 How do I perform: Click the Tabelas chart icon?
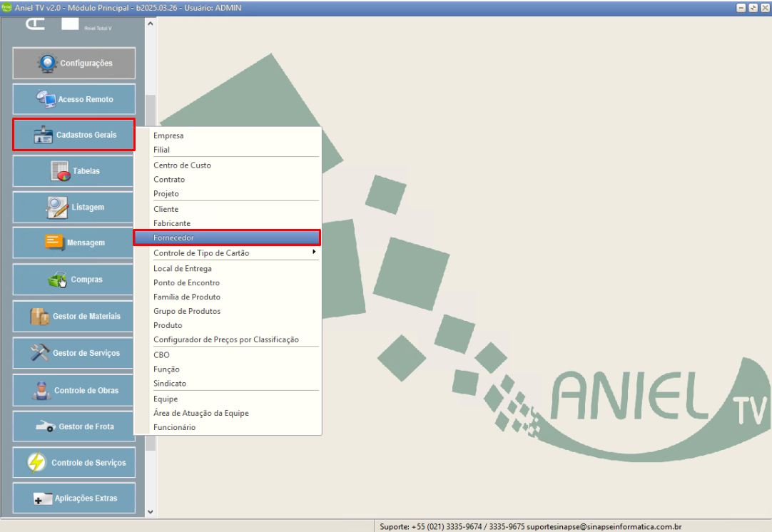pos(61,171)
